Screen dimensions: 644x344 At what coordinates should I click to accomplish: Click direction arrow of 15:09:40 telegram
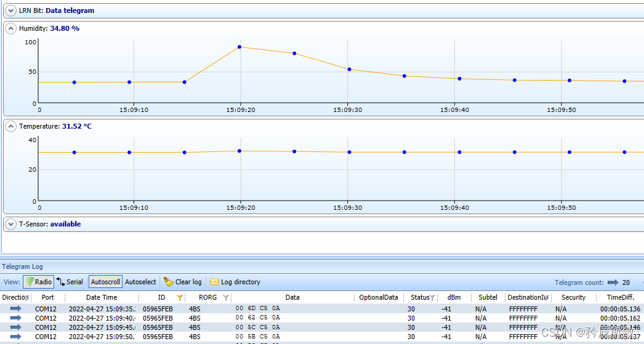[x=15, y=318]
